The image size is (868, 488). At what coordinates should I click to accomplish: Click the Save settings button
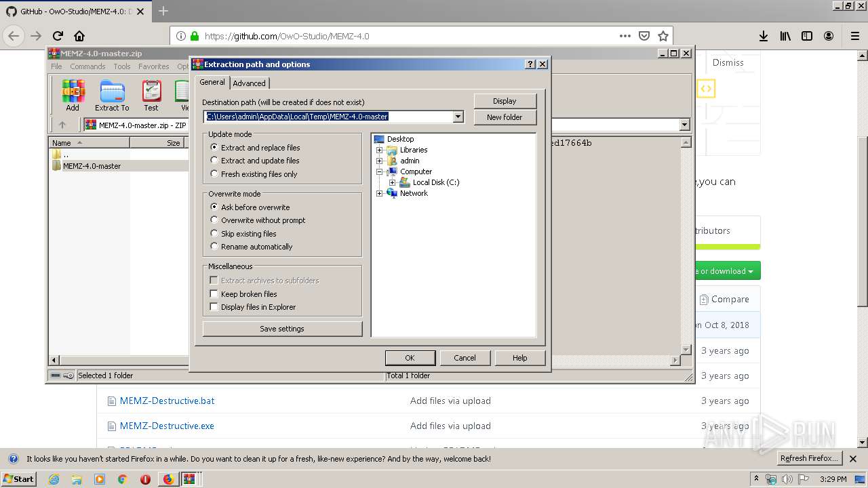click(x=282, y=329)
